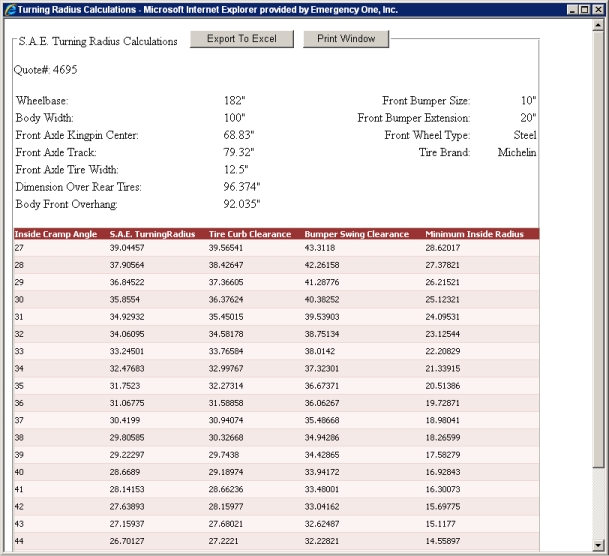Click tire curb clearance value 29.7438
609x556 pixels.
point(224,455)
